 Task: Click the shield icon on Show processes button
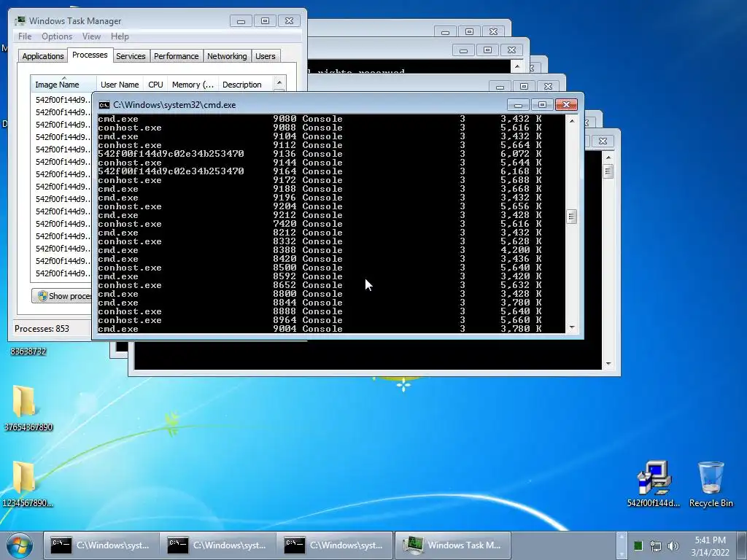point(42,296)
